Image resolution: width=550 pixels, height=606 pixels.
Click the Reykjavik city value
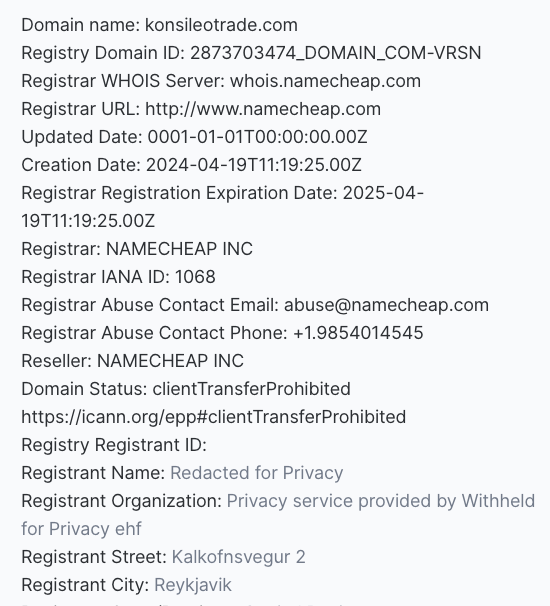pyautogui.click(x=193, y=585)
